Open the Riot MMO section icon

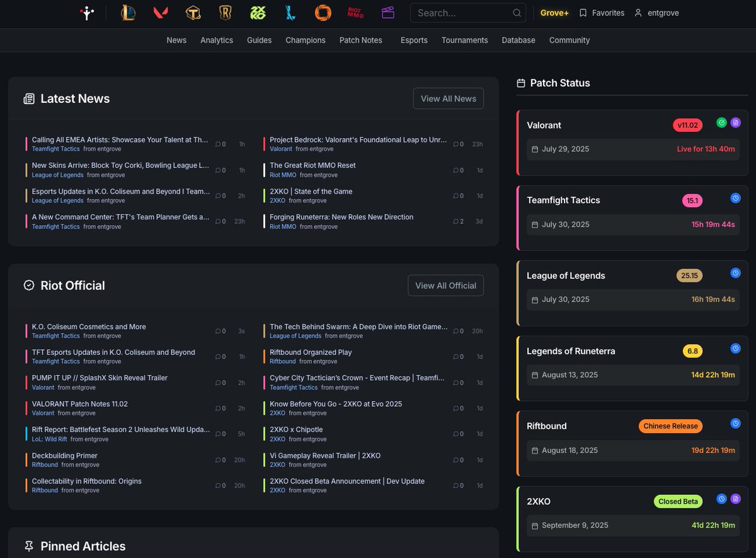tap(354, 13)
